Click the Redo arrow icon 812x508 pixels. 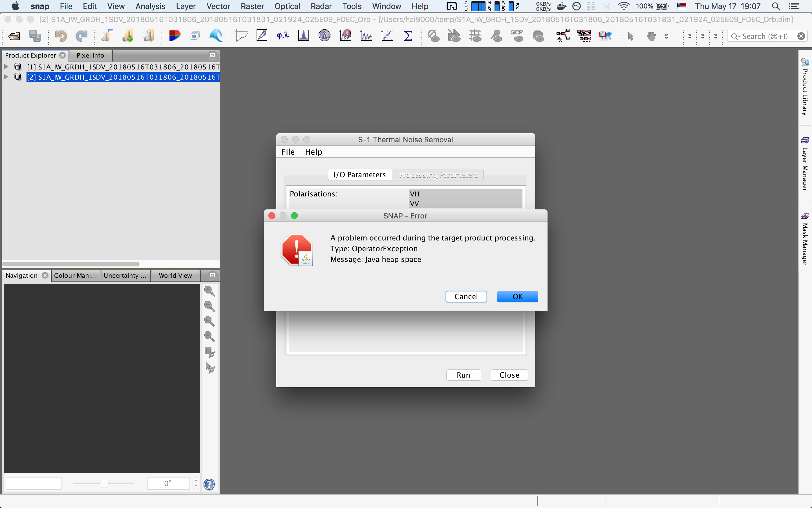[81, 36]
